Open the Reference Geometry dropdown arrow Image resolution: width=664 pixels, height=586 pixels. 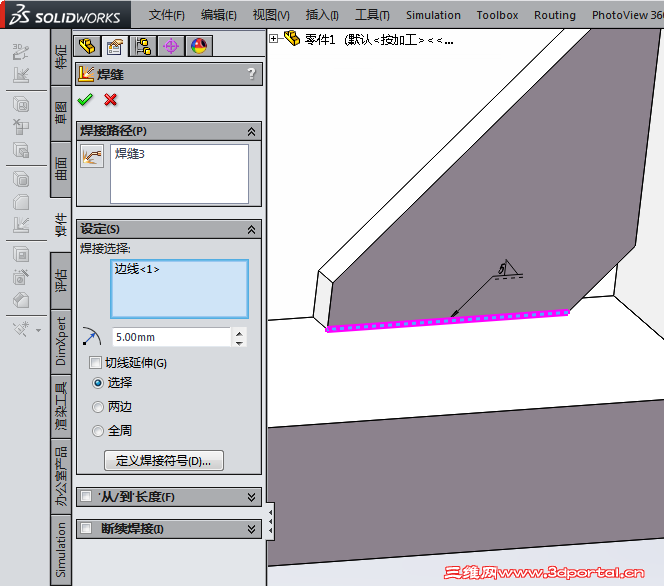coord(39,330)
